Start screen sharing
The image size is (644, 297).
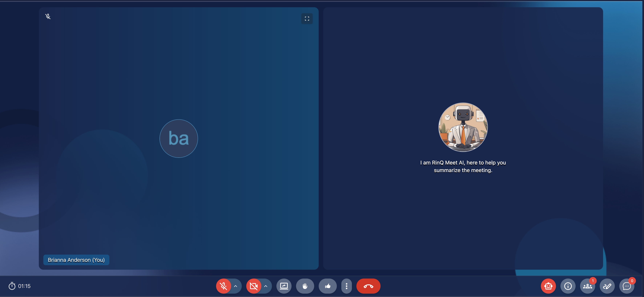(284, 286)
